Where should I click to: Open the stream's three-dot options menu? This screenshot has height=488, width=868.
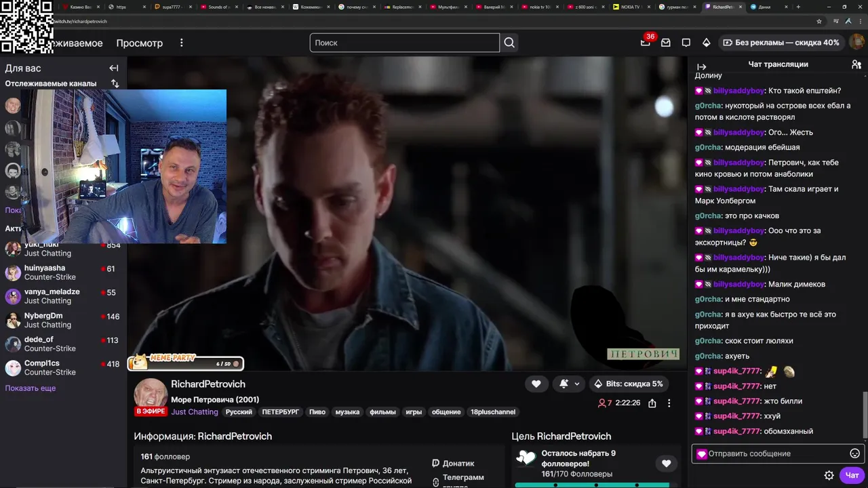click(669, 403)
